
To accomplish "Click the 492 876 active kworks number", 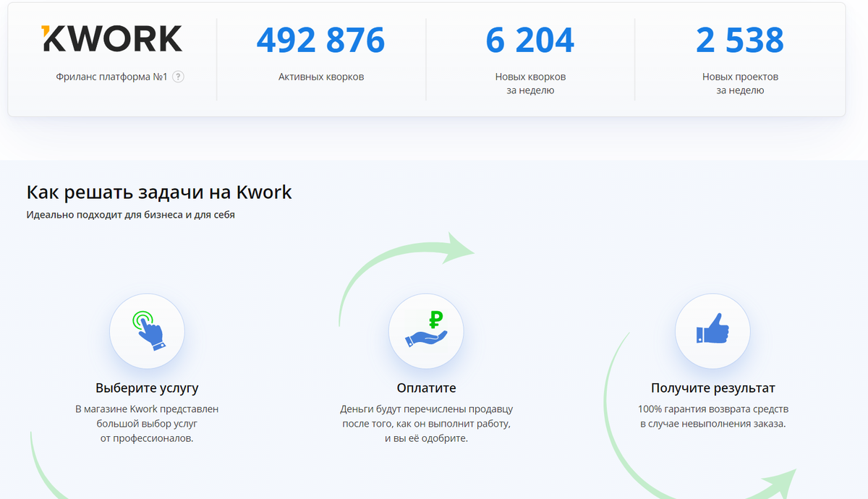I will (x=320, y=40).
